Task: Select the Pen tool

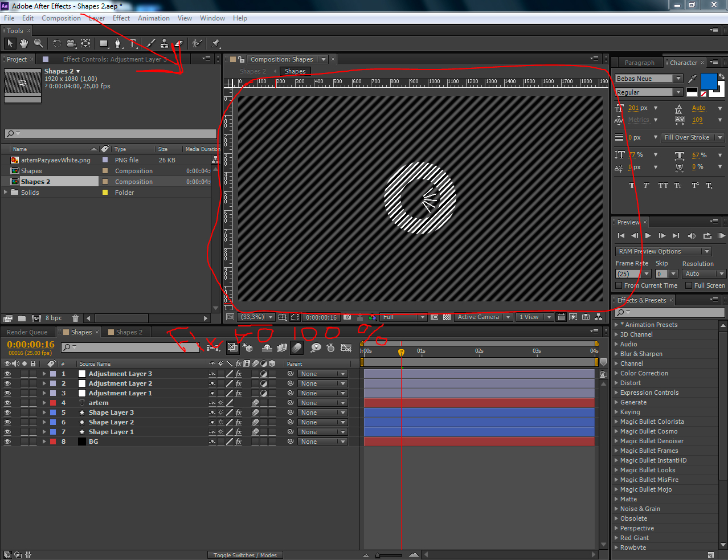Action: (118, 43)
